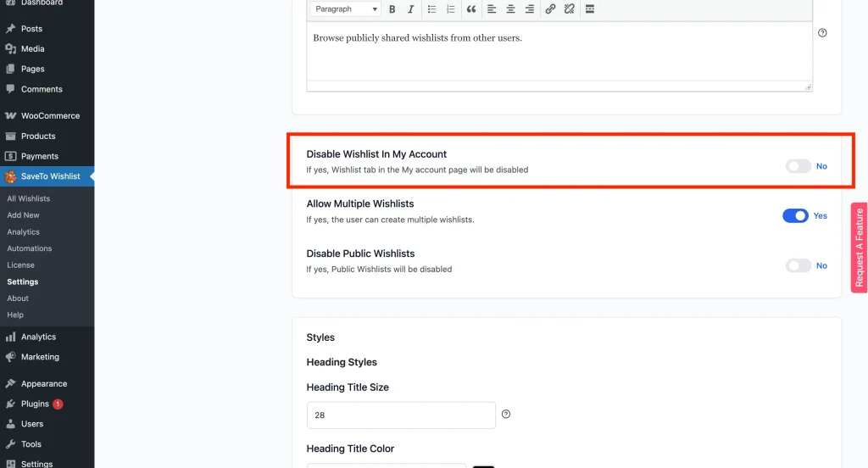Screen dimensions: 868x468
Task: Insert a link in the editor
Action: 550,8
